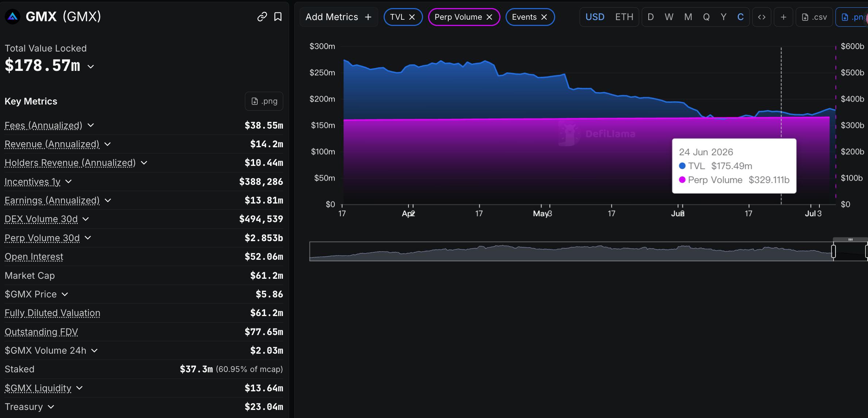This screenshot has height=418, width=868.
Task: Bookmark the GMX protocol
Action: pyautogui.click(x=278, y=17)
